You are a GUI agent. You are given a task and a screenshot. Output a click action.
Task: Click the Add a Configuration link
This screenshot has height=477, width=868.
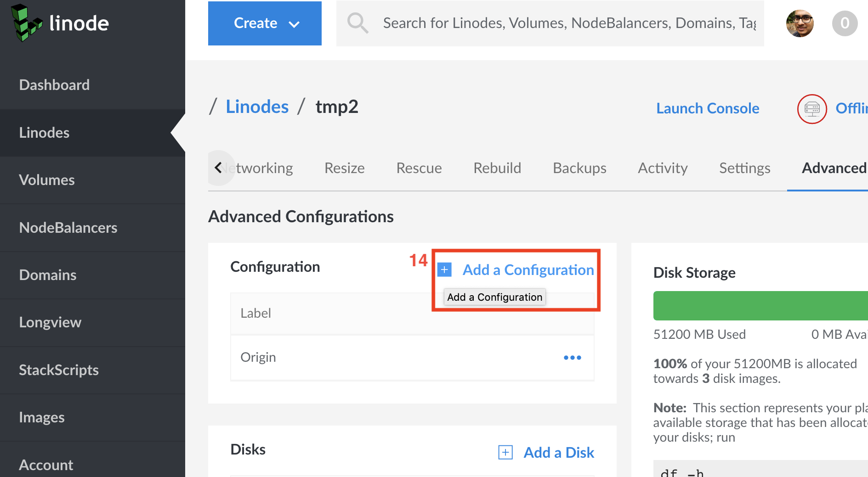point(528,270)
